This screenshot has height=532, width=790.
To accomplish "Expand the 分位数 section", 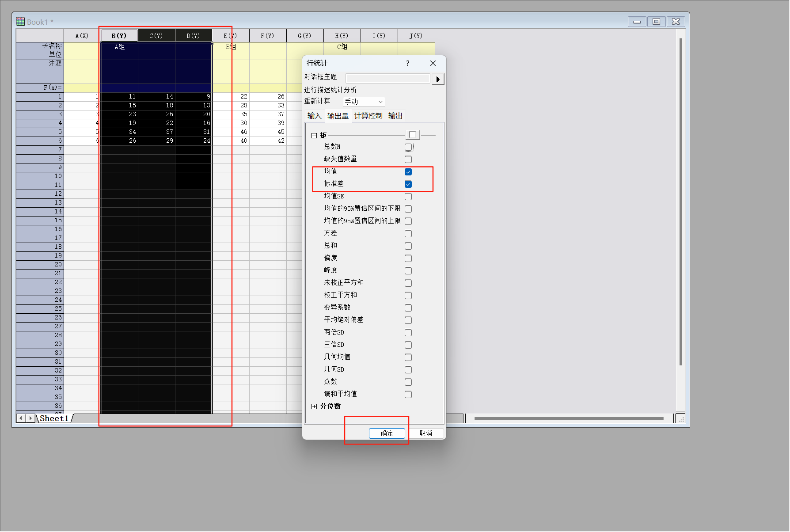I will (x=314, y=407).
